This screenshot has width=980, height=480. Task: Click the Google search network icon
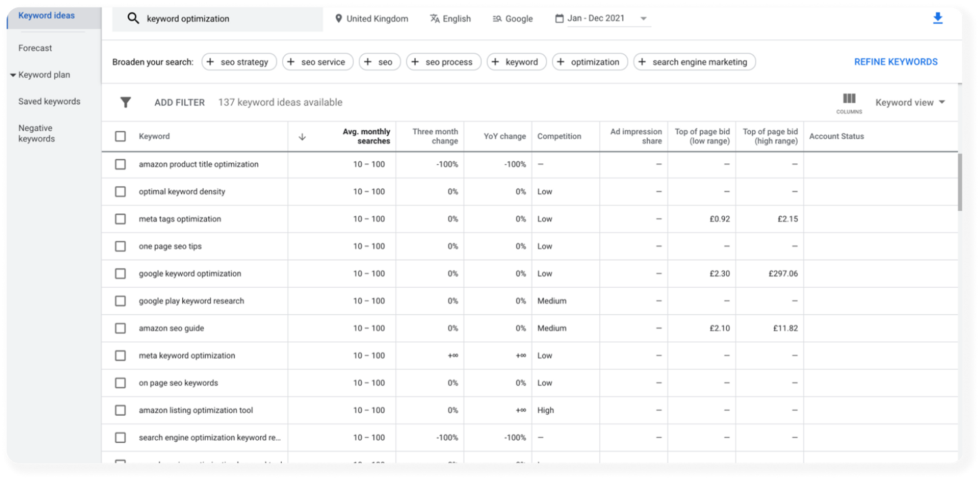[x=497, y=19]
